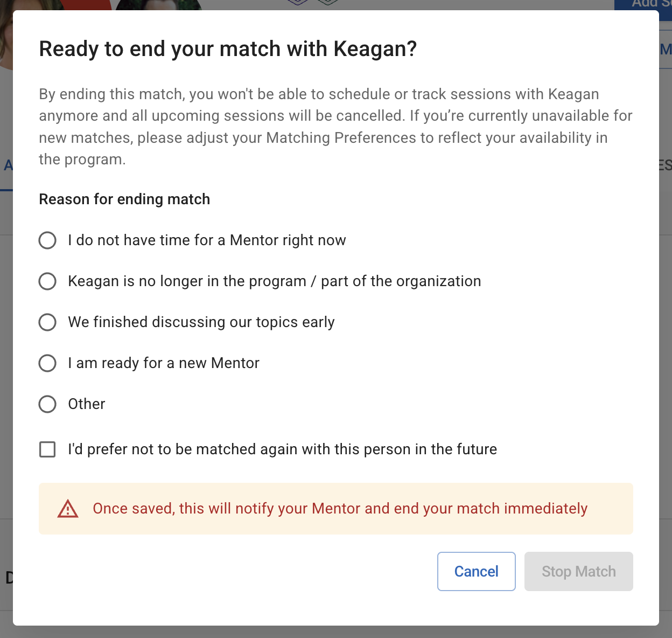Click the partially visible "A" tab on left edge
Image resolution: width=672 pixels, height=638 pixels.
point(8,165)
